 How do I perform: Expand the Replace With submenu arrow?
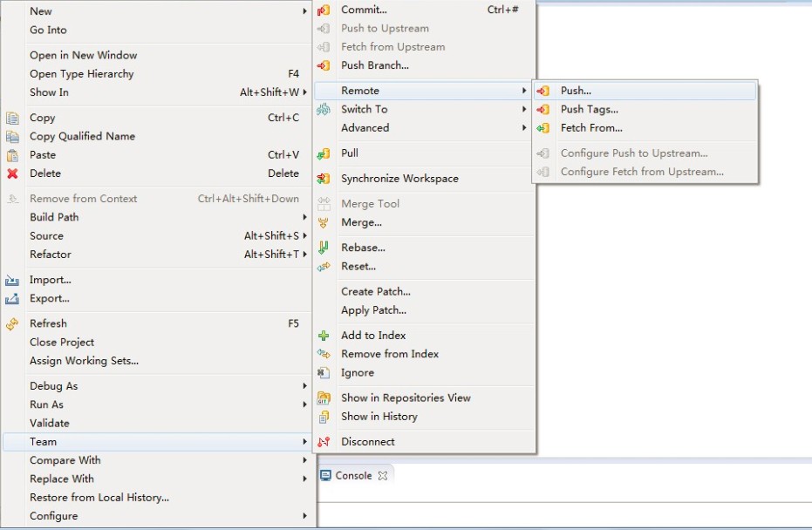point(304,479)
